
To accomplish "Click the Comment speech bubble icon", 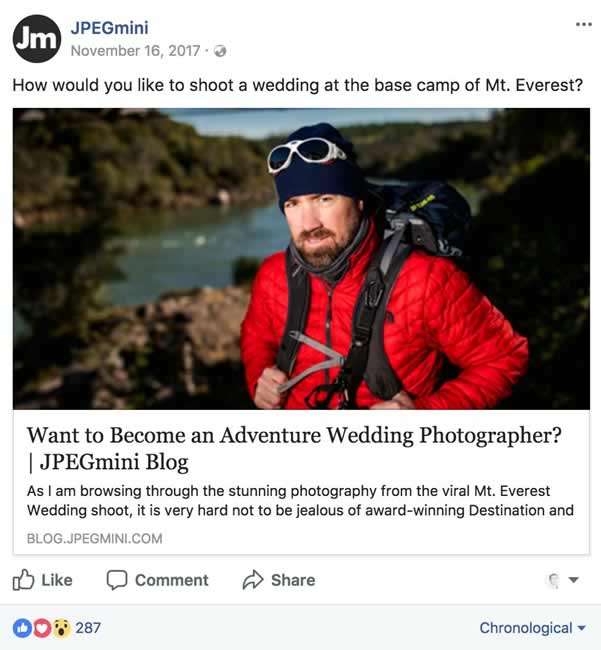I will click(117, 580).
